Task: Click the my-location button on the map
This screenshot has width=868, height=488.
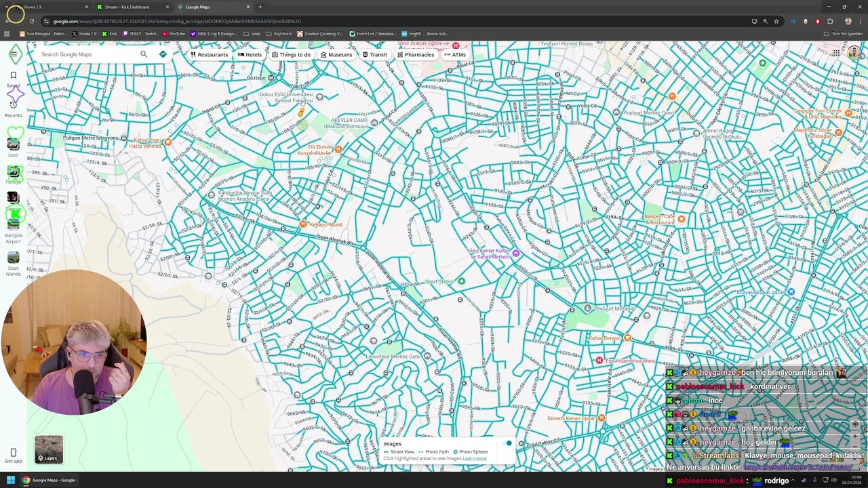Action: click(x=854, y=424)
